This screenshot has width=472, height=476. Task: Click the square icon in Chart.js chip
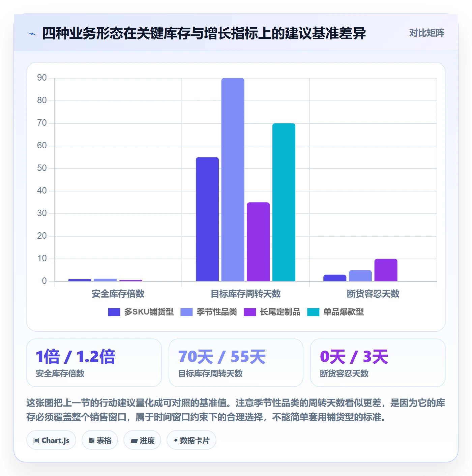(36, 441)
